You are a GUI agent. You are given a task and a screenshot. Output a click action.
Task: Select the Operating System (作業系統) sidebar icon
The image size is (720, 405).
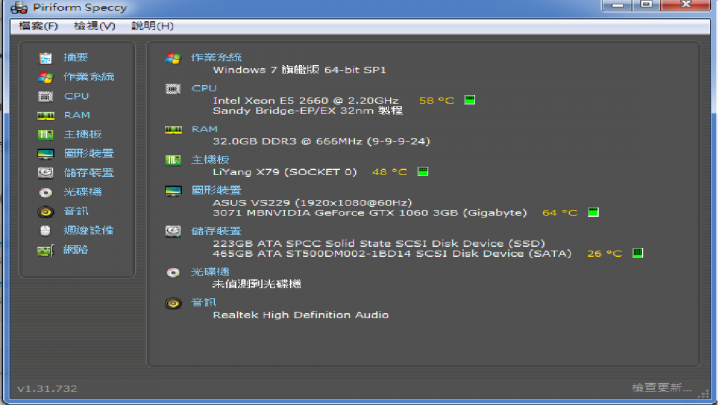[45, 77]
